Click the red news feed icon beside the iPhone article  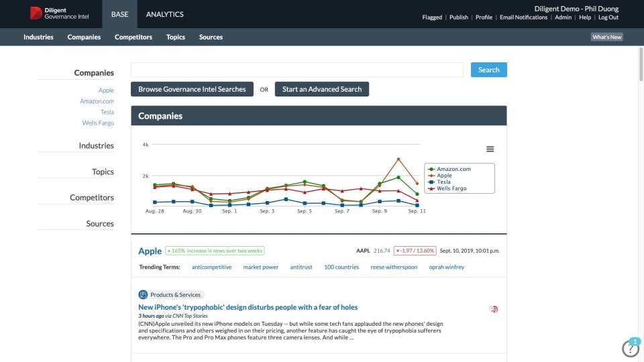pos(494,309)
